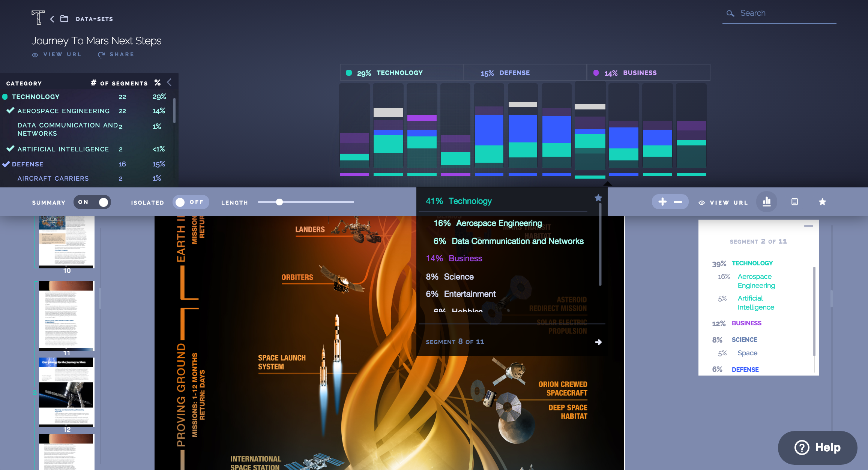Click the Journey To Mars Next Steps title
The width and height of the screenshot is (868, 470).
click(96, 40)
